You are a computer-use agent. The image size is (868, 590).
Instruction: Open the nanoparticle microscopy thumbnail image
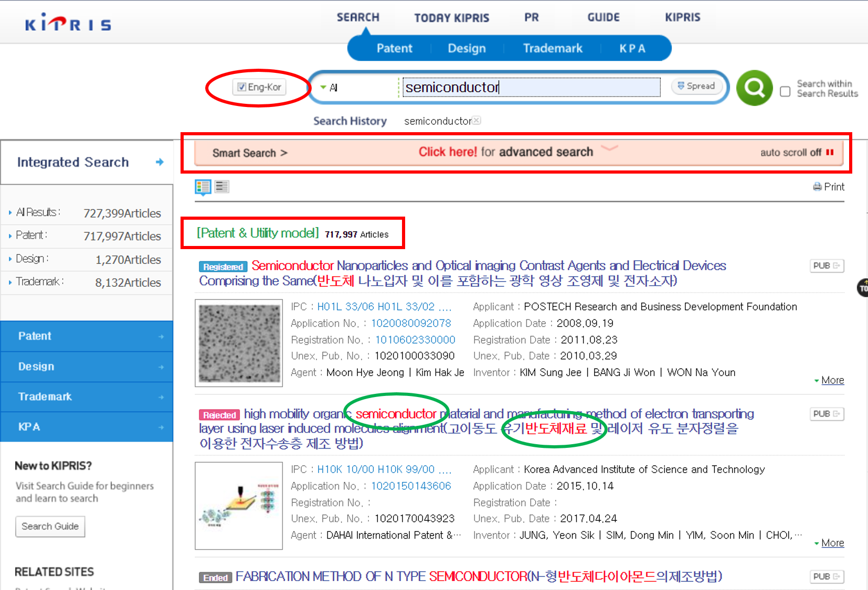[239, 343]
